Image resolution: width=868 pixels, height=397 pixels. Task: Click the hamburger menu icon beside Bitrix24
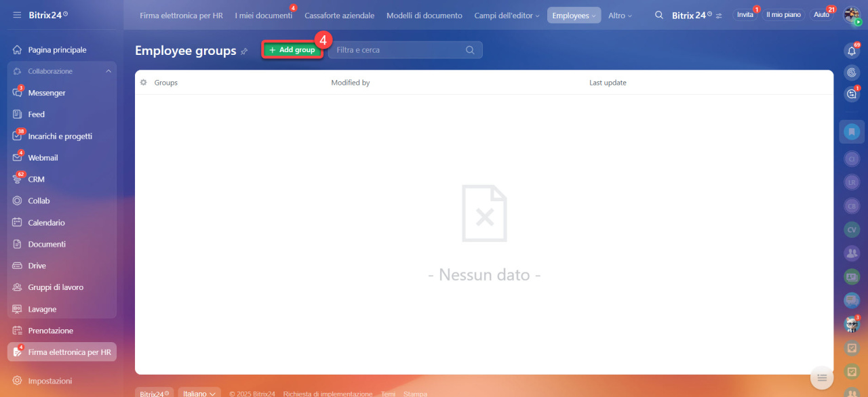tap(17, 15)
